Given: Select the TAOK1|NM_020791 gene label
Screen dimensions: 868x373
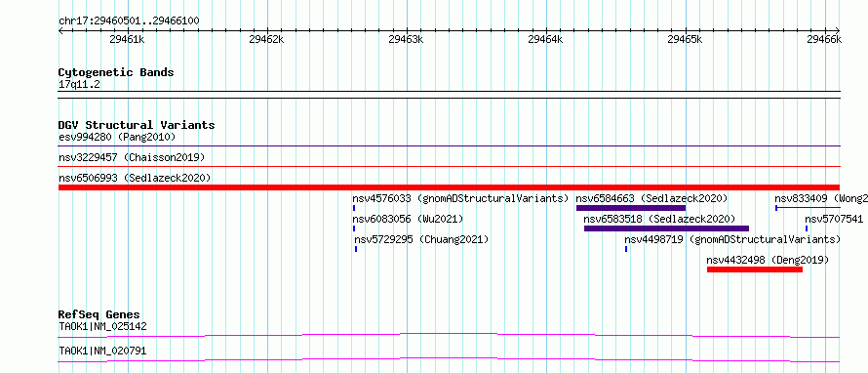Looking at the screenshot, I should [102, 351].
